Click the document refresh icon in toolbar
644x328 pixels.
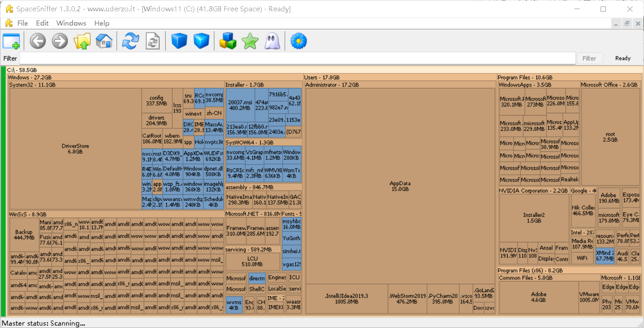tap(153, 41)
